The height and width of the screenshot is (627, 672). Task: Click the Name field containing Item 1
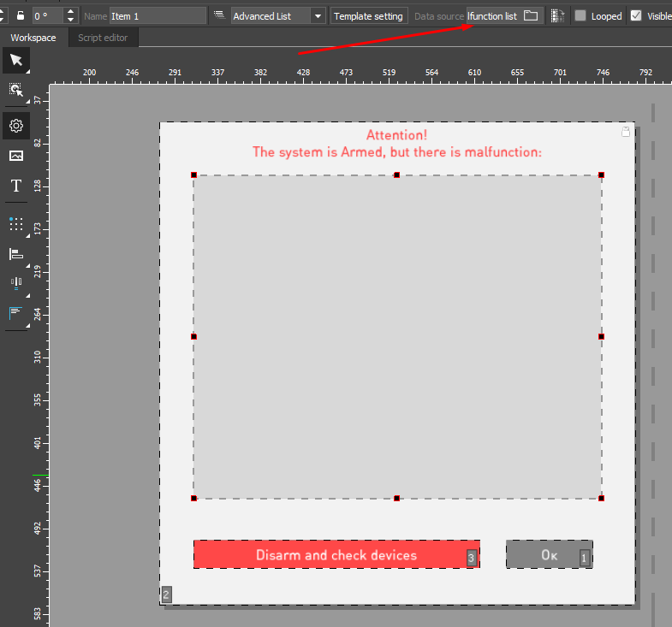(x=158, y=15)
